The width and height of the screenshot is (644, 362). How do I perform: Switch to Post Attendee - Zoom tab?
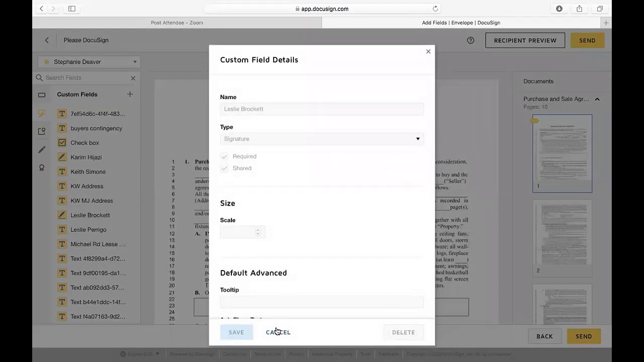coord(177,23)
